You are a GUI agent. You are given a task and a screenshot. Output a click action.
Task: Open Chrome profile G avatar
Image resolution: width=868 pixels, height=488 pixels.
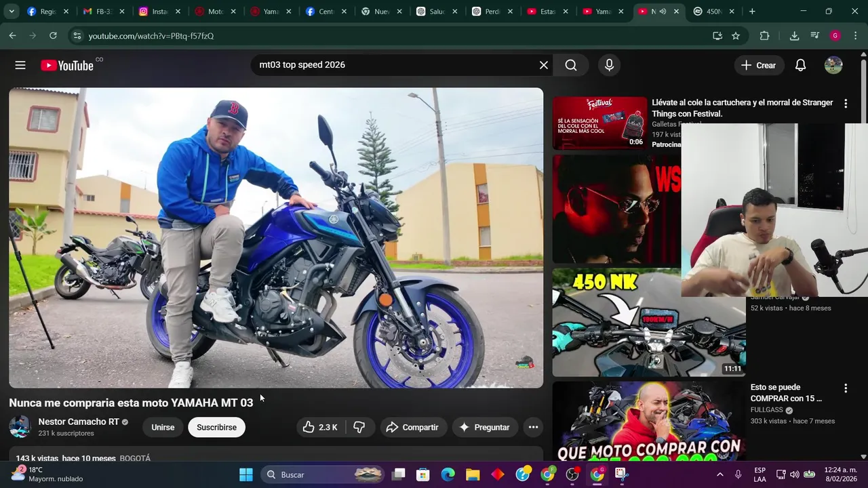pos(835,36)
